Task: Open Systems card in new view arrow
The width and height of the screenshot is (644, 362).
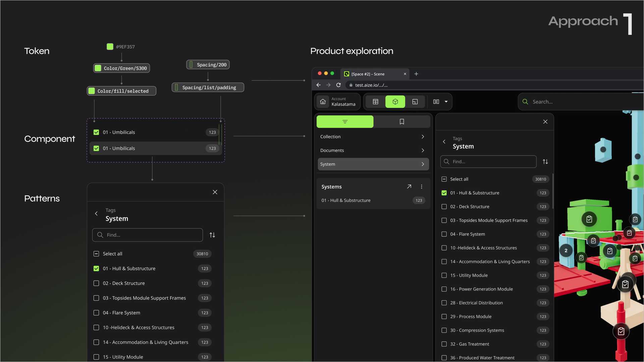Action: 409,187
